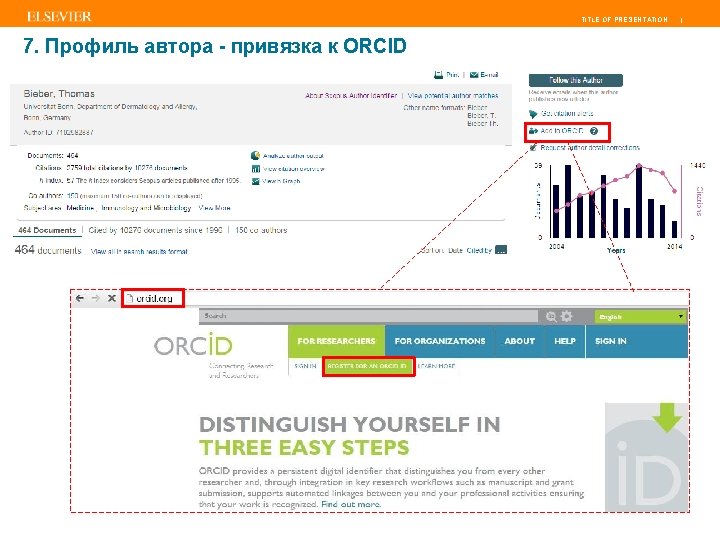This screenshot has height=540, width=720.
Task: Click the Follow this Author button
Action: (576, 80)
